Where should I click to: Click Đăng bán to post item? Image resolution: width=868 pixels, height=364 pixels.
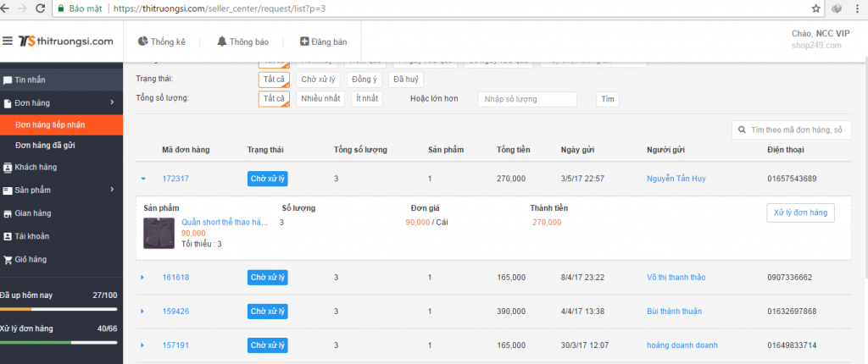[x=323, y=41]
